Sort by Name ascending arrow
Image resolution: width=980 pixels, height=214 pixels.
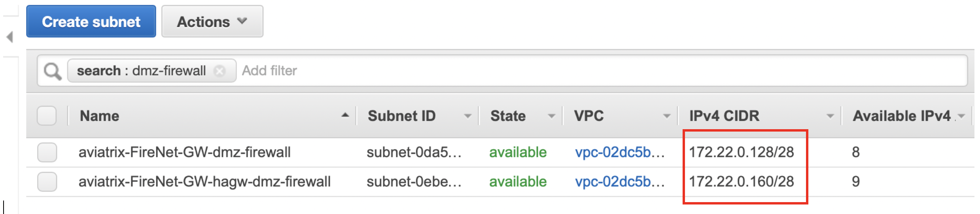(x=345, y=115)
